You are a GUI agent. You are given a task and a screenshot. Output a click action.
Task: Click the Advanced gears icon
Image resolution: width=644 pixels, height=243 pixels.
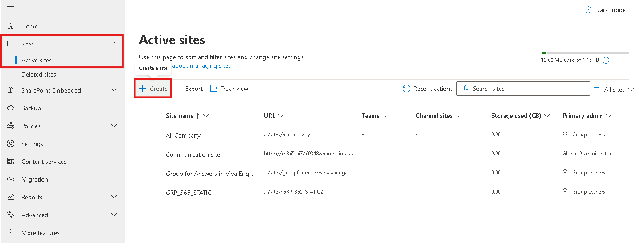[x=11, y=215]
